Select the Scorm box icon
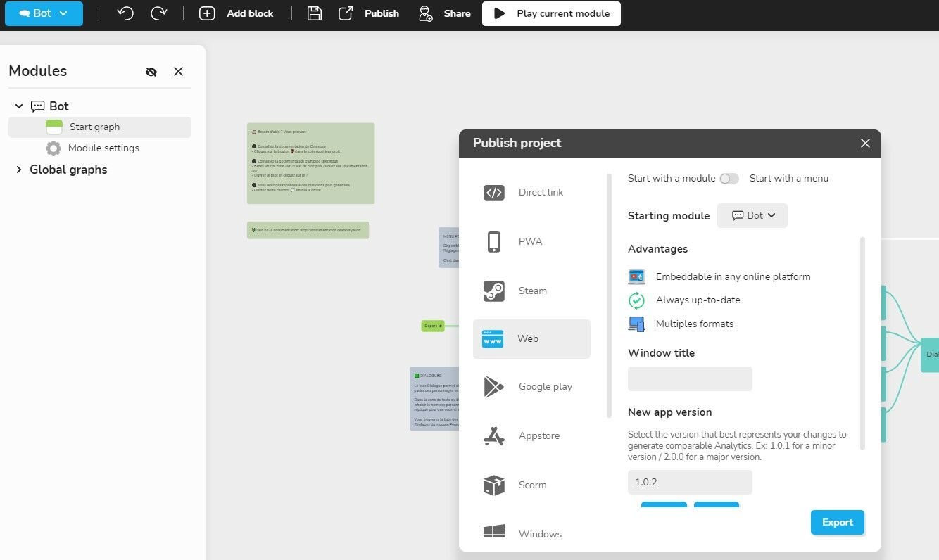The height and width of the screenshot is (560, 939). [x=494, y=485]
